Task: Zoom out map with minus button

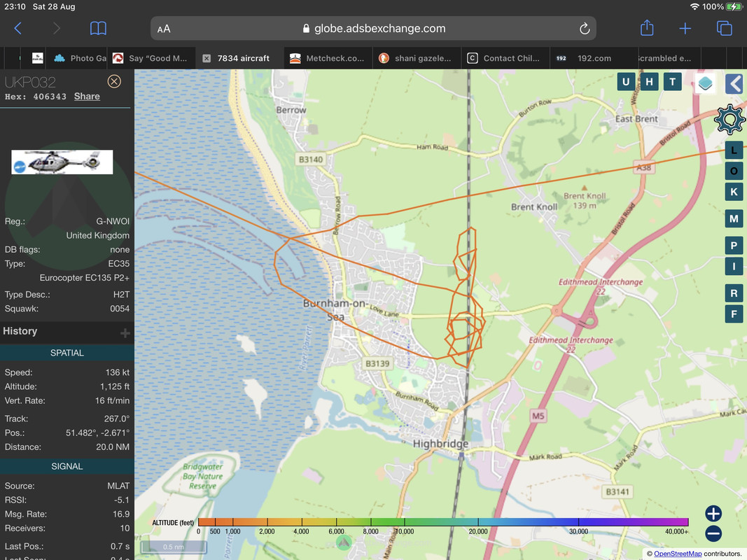Action: pos(713,533)
